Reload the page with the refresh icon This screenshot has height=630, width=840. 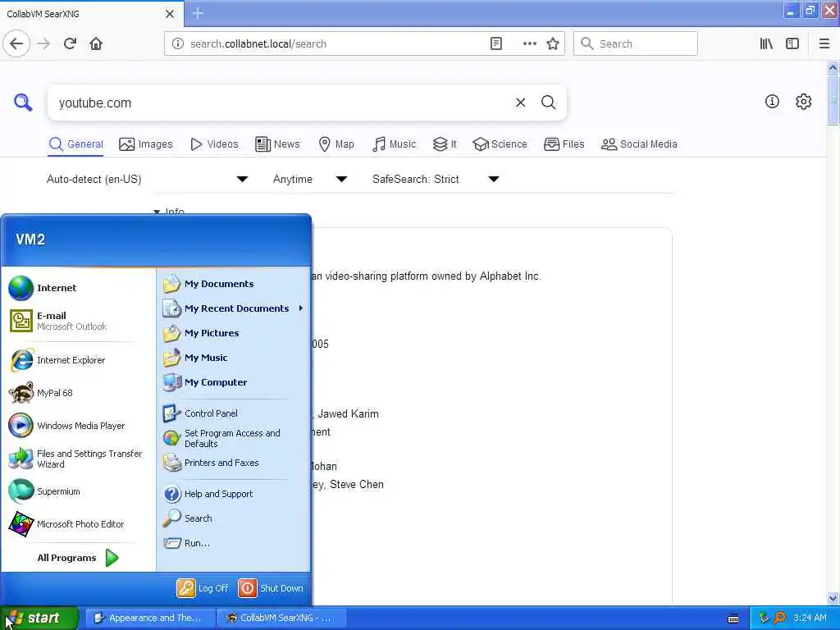pyautogui.click(x=70, y=43)
